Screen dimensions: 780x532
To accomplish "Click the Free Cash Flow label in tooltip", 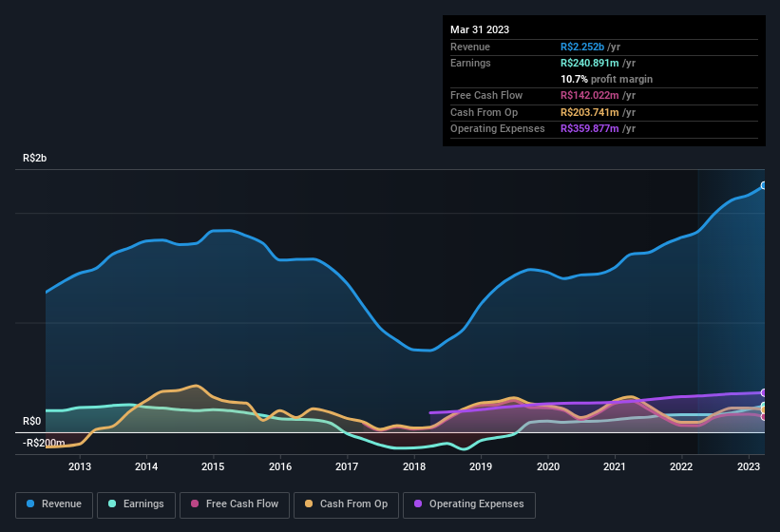I will [486, 95].
